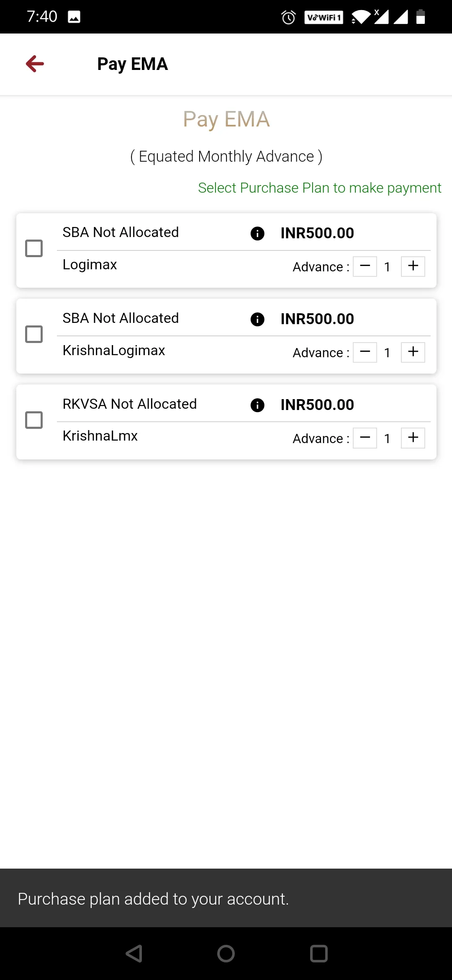The image size is (452, 980).
Task: Increase advance count for Logimax plan
Action: [413, 266]
